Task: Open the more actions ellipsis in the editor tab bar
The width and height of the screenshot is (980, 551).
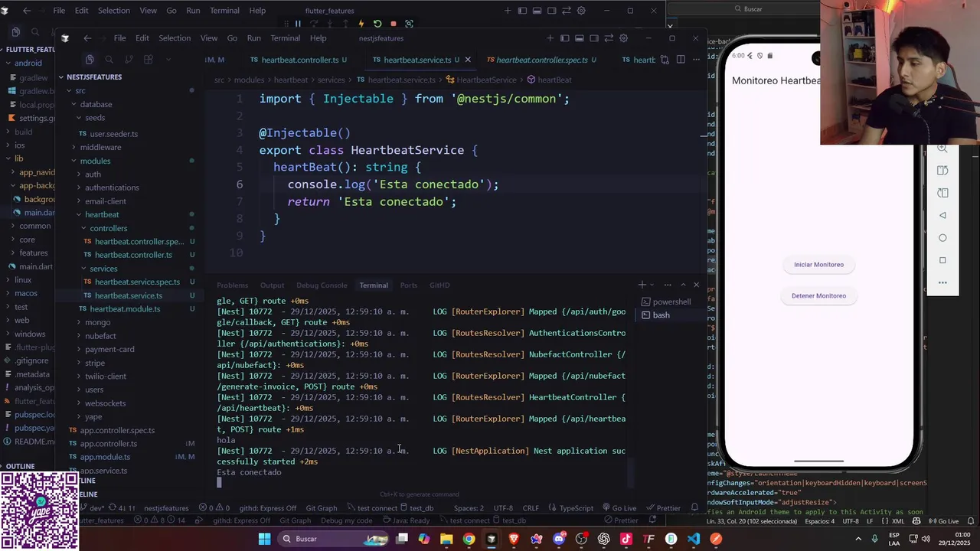Action: click(695, 60)
